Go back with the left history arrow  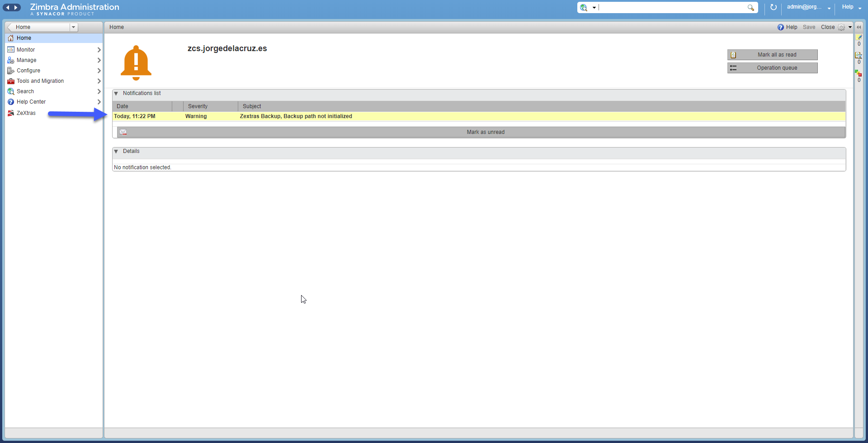coord(8,8)
